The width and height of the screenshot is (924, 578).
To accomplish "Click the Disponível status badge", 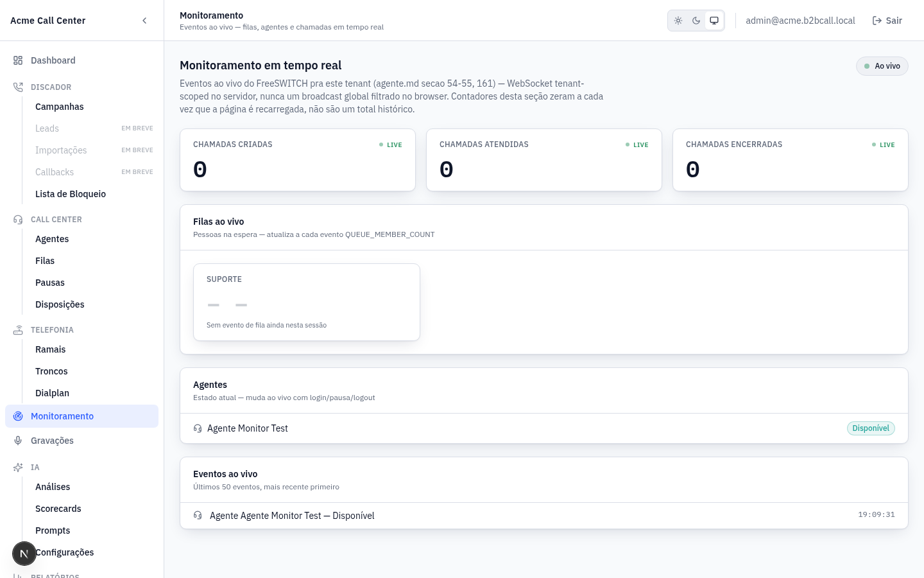I will (871, 428).
